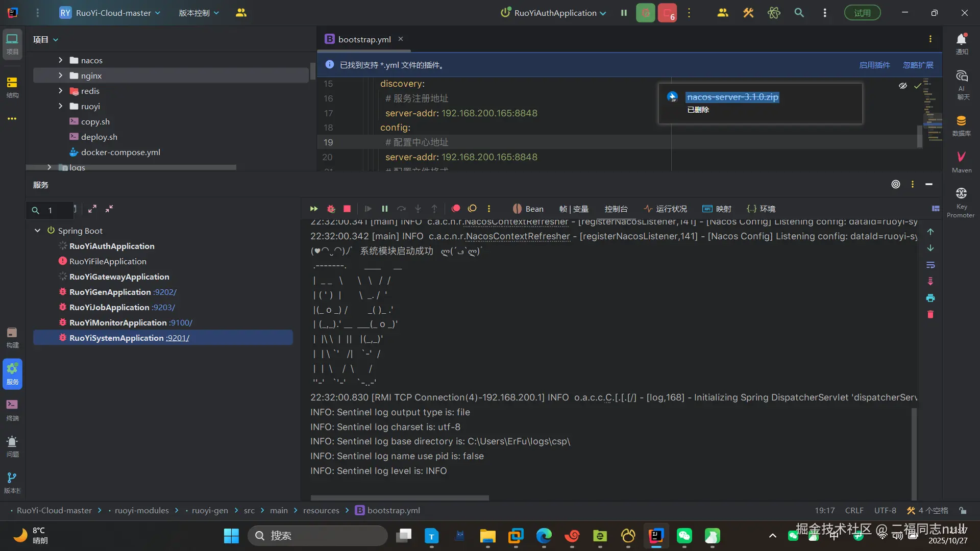Image resolution: width=980 pixels, height=551 pixels.
Task: Expand the nginx folder
Action: pos(60,76)
